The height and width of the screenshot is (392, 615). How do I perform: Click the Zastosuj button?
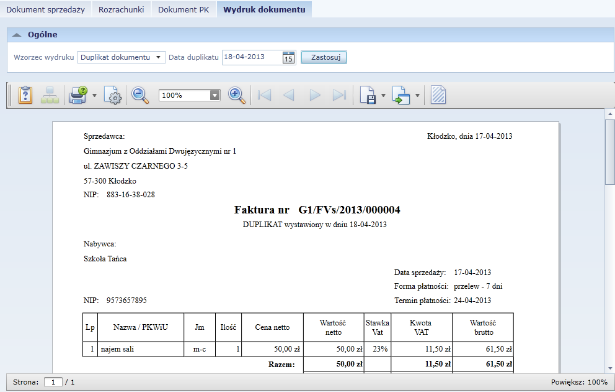(x=324, y=57)
